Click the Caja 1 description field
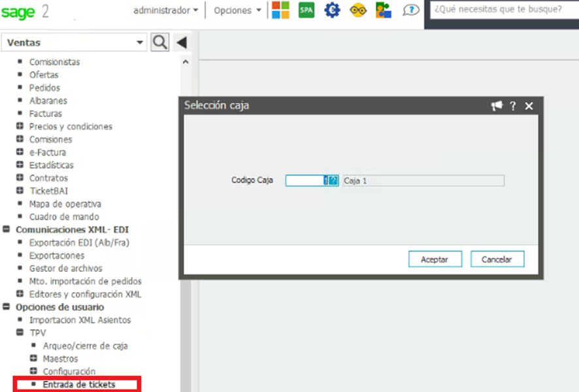This screenshot has height=392, width=579. click(x=423, y=180)
